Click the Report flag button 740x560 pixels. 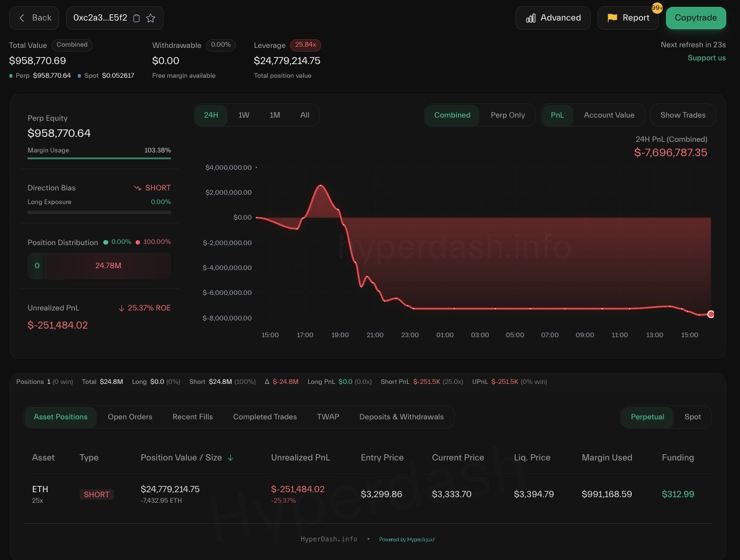(627, 18)
